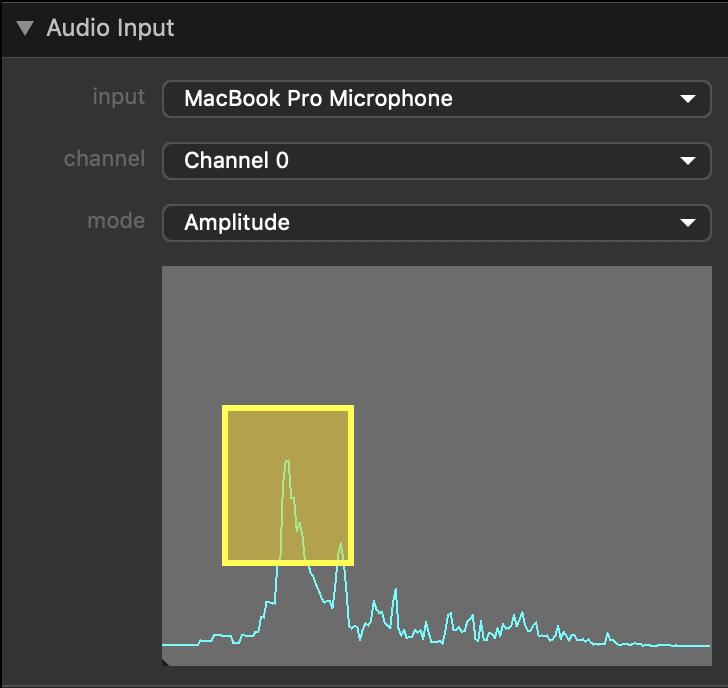The height and width of the screenshot is (688, 728).
Task: Click the "mode" field label
Action: tap(116, 221)
